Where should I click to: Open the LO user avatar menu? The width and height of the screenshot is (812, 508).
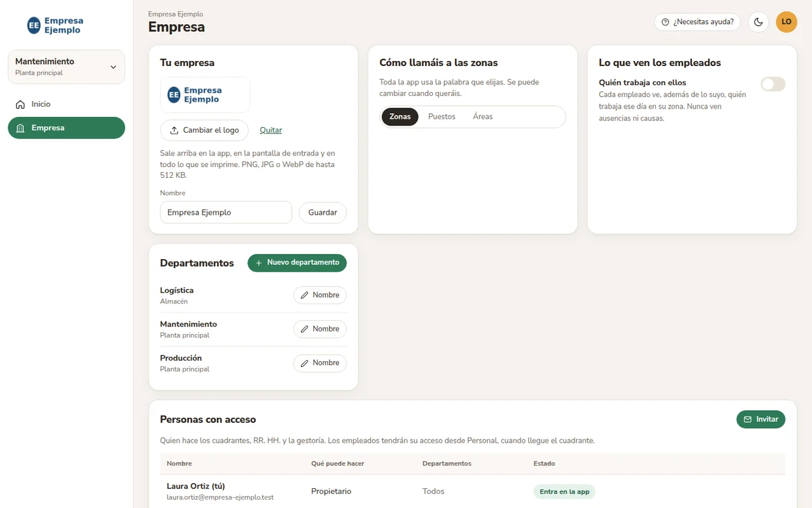coord(787,22)
